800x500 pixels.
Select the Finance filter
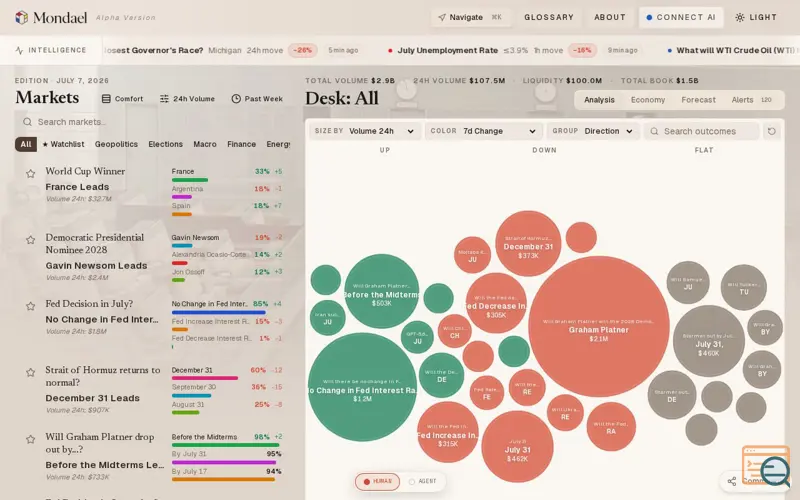pos(241,144)
